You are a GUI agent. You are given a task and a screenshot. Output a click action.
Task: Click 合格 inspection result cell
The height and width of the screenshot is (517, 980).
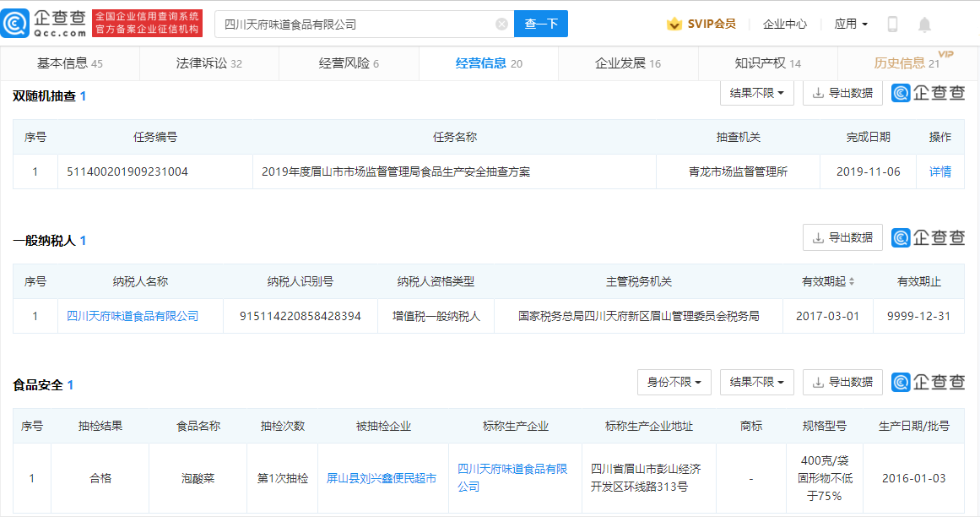pyautogui.click(x=100, y=478)
